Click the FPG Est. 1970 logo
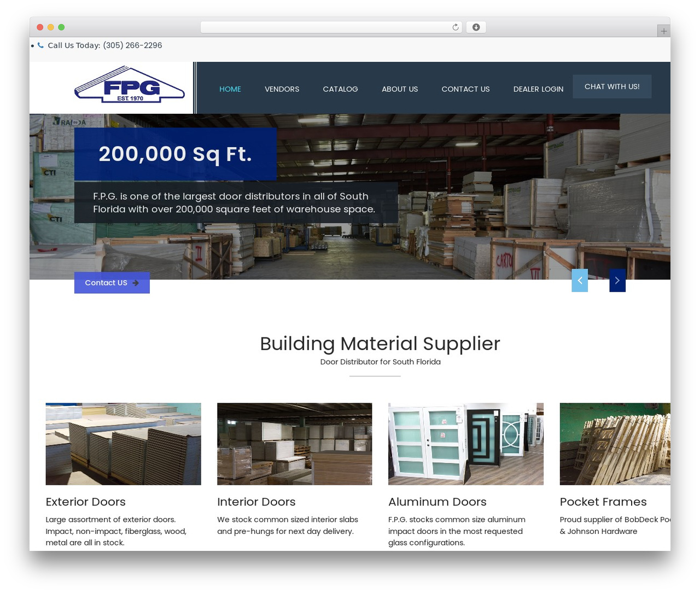The width and height of the screenshot is (700, 593). tap(129, 84)
